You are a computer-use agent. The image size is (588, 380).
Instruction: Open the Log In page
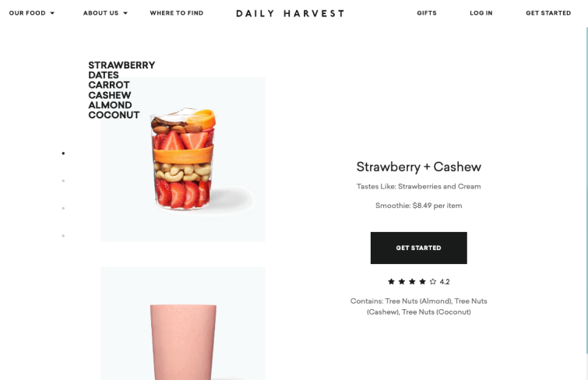[481, 13]
